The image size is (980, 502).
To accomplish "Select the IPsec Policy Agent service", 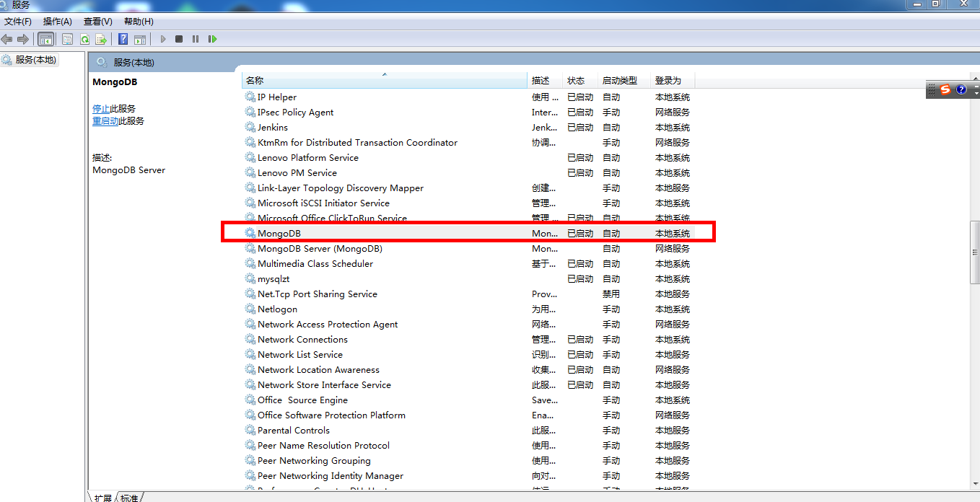I will (x=468, y=112).
